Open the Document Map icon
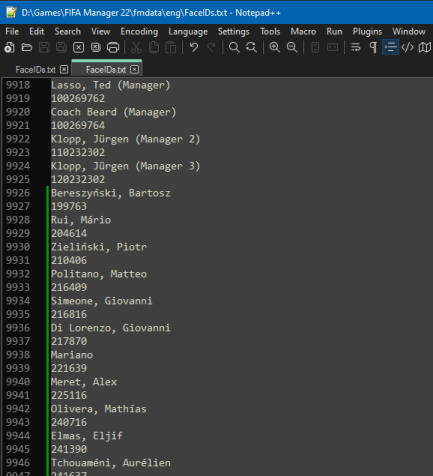433x476 pixels. 425,48
